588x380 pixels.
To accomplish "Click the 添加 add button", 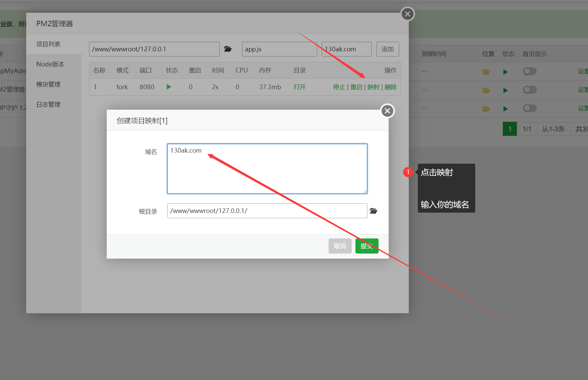I will (387, 49).
